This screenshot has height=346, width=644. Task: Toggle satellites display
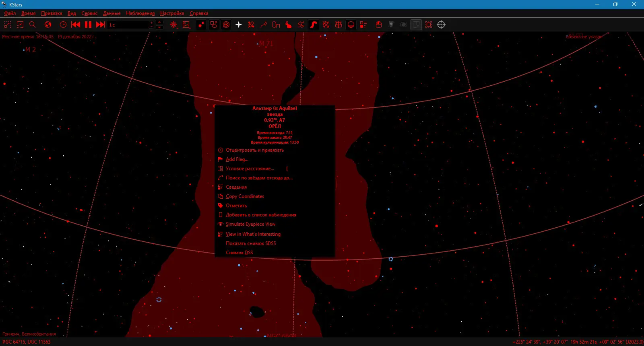(251, 25)
